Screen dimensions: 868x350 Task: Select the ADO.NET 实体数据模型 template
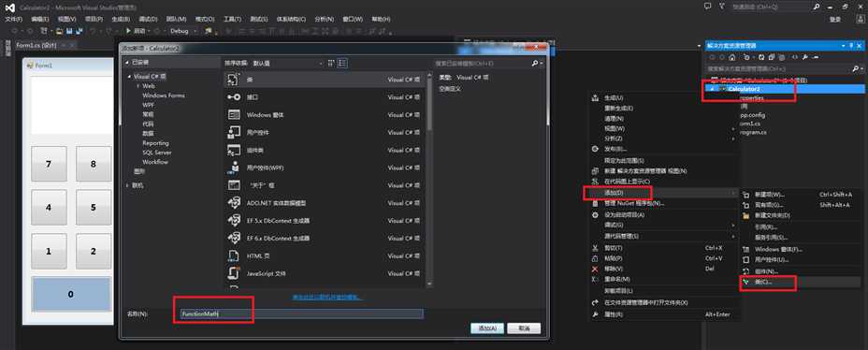(x=325, y=203)
